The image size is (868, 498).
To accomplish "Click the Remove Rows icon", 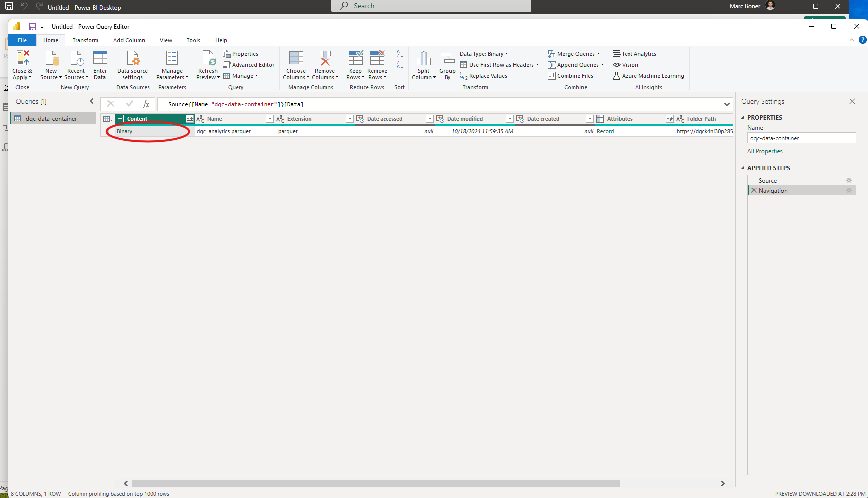I will tap(377, 58).
